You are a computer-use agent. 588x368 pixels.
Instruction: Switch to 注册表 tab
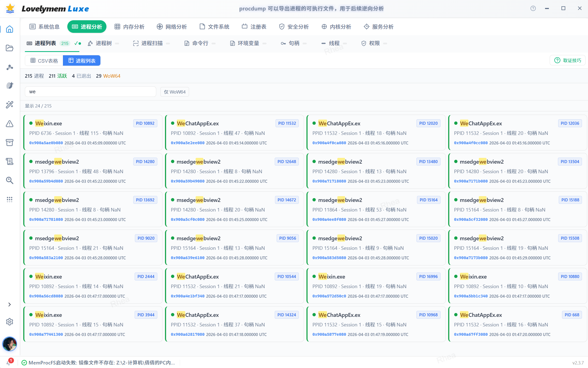pos(254,27)
